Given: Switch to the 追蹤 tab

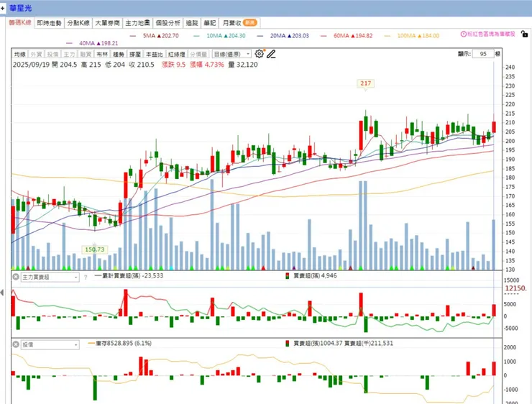Looking at the screenshot, I should 192,23.
